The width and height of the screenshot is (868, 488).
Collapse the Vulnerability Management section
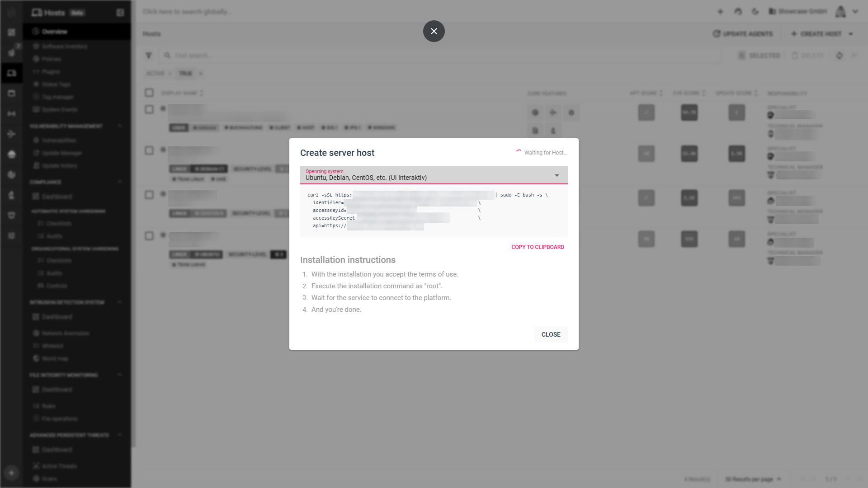pyautogui.click(x=120, y=126)
